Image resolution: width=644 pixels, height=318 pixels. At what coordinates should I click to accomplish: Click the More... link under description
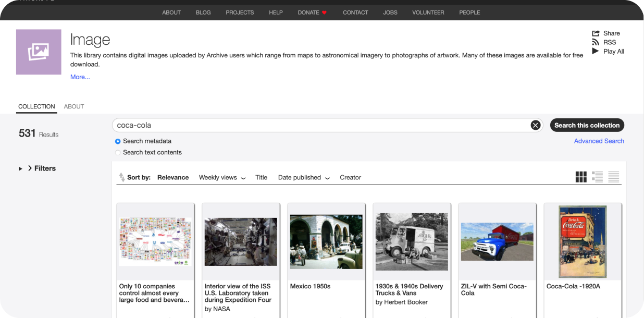(x=80, y=77)
